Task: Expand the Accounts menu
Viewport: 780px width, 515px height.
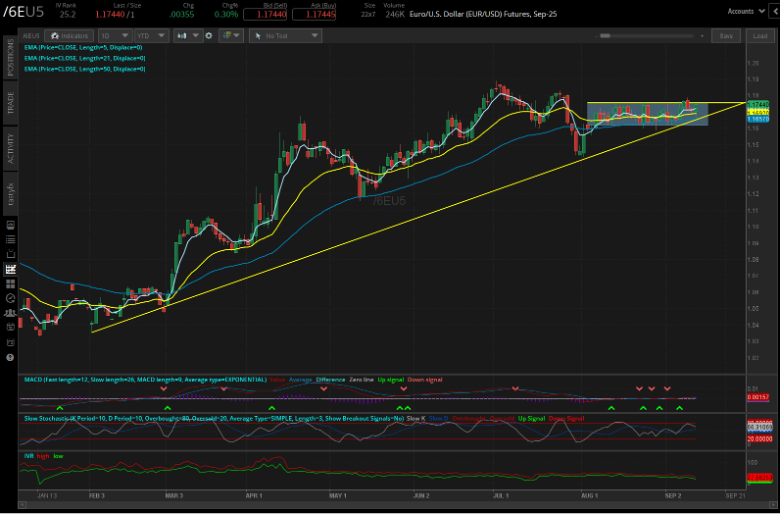Action: pyautogui.click(x=747, y=11)
